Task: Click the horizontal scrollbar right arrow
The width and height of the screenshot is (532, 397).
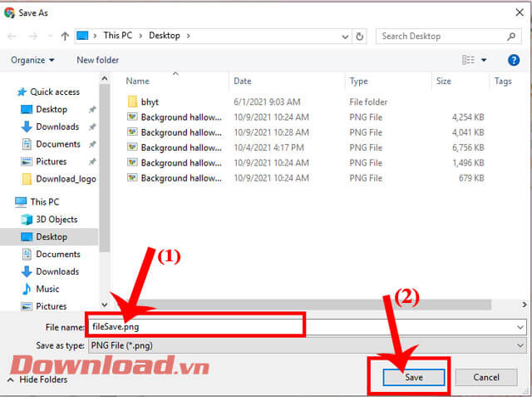Action: coord(524,305)
